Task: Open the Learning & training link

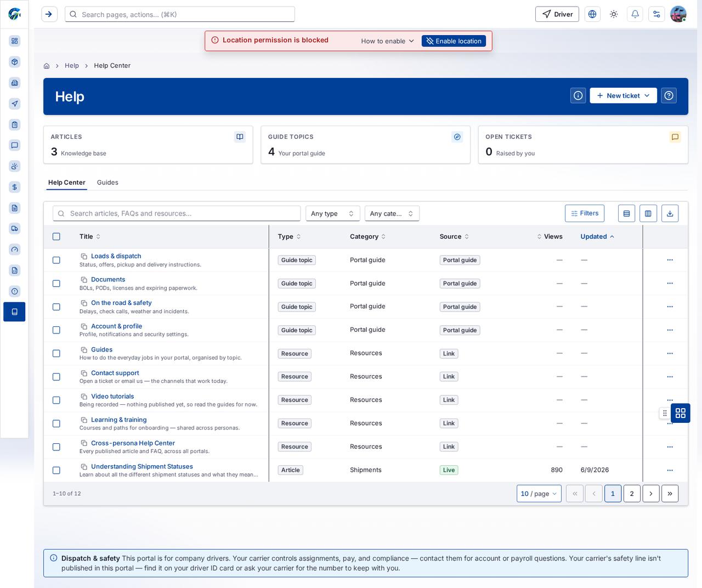Action: [x=118, y=420]
